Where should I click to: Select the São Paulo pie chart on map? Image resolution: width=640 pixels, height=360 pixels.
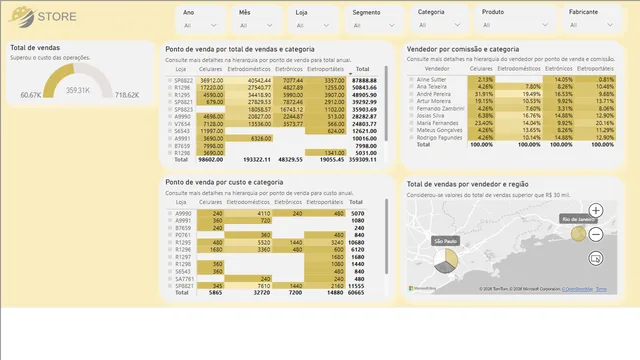tap(445, 260)
